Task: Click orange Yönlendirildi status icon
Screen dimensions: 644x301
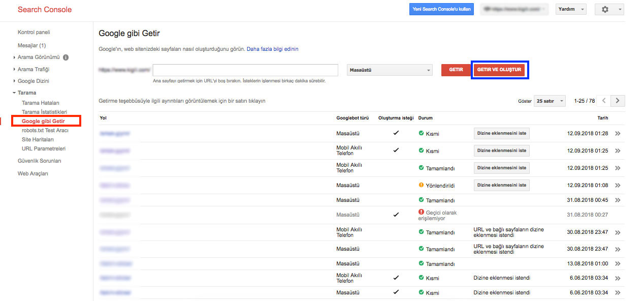Action: point(421,185)
